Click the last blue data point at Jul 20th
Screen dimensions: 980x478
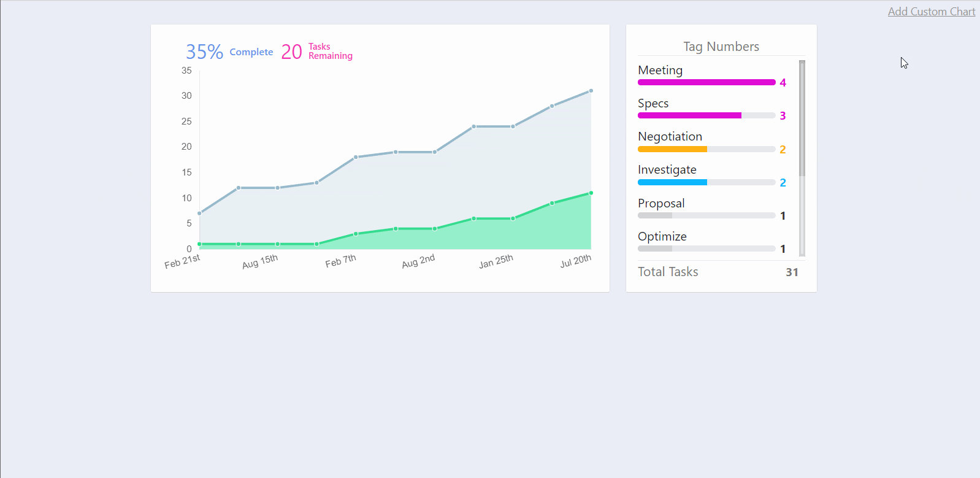tap(591, 91)
